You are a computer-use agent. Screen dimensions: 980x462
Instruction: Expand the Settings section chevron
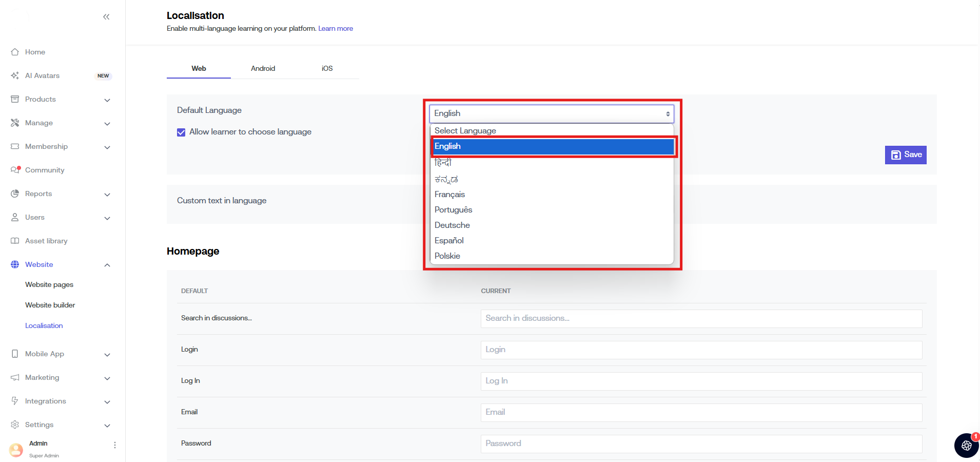[x=107, y=426]
